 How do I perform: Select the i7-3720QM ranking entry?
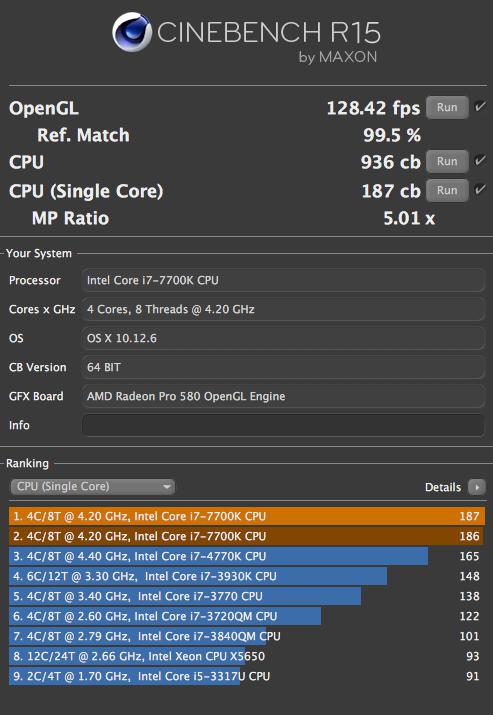[x=247, y=617]
